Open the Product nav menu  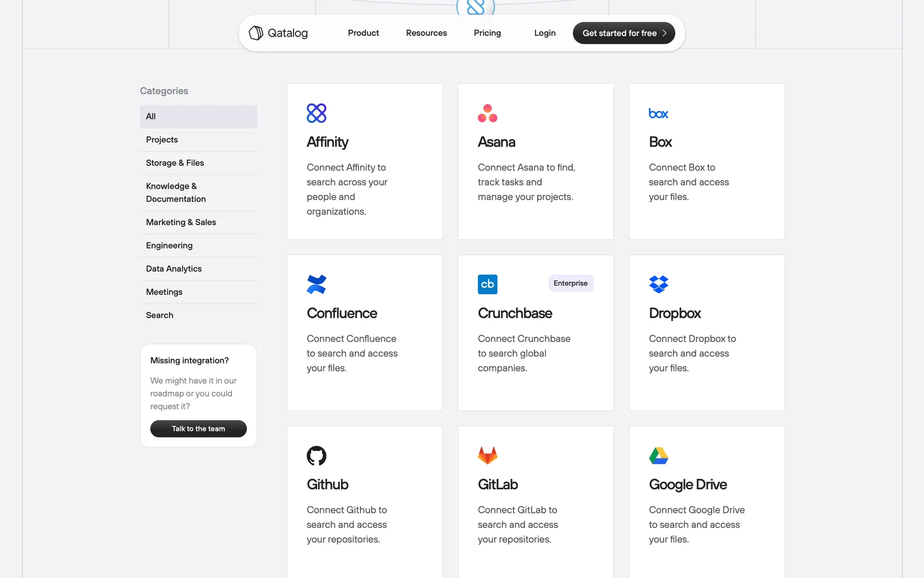pos(363,33)
